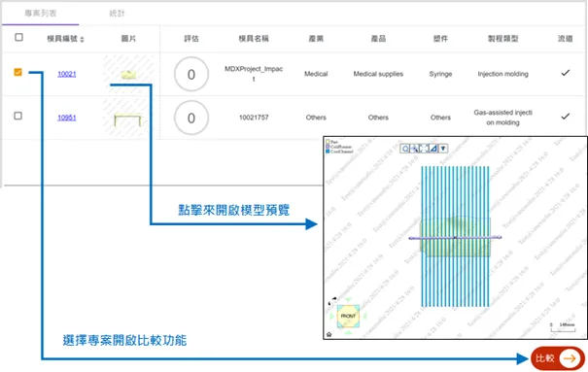Click evaluation score circle for 10021757

coord(191,118)
